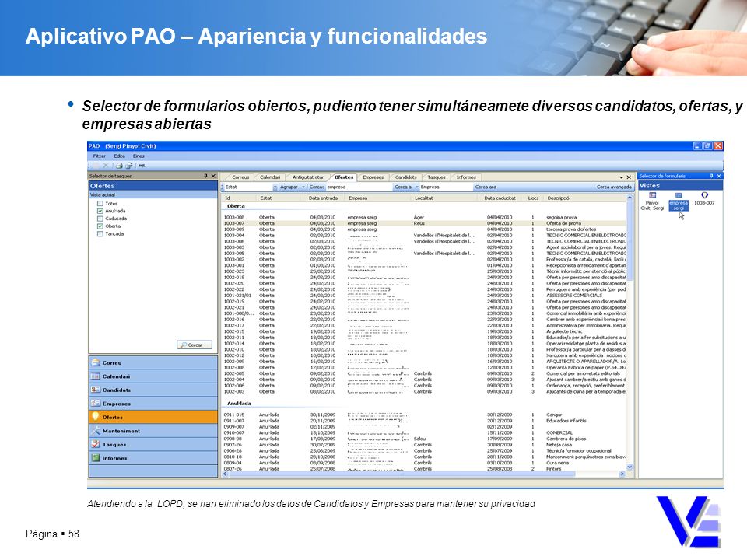
Task: Click the Anul·lada group header
Action: [x=239, y=404]
